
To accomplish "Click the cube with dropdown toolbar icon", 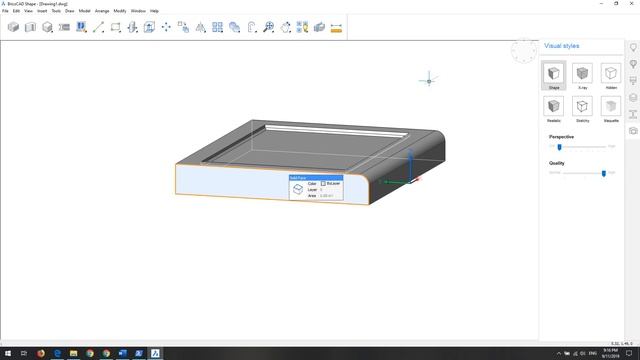I will (x=47, y=27).
